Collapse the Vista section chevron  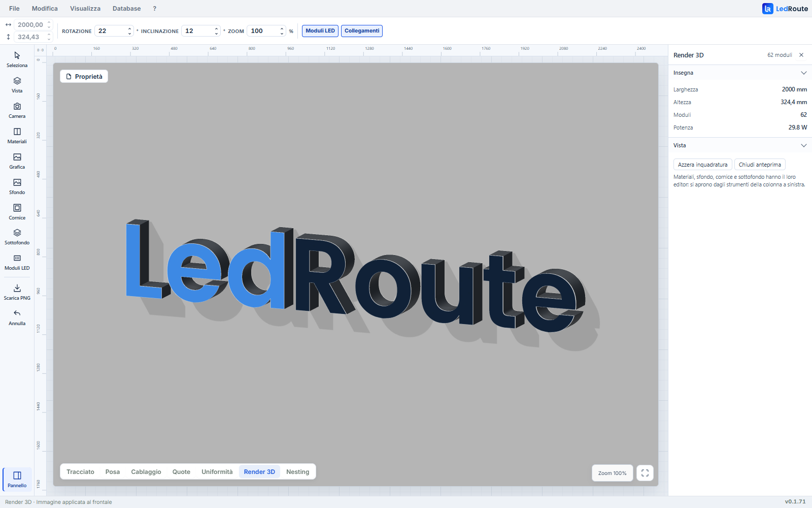[x=803, y=145]
